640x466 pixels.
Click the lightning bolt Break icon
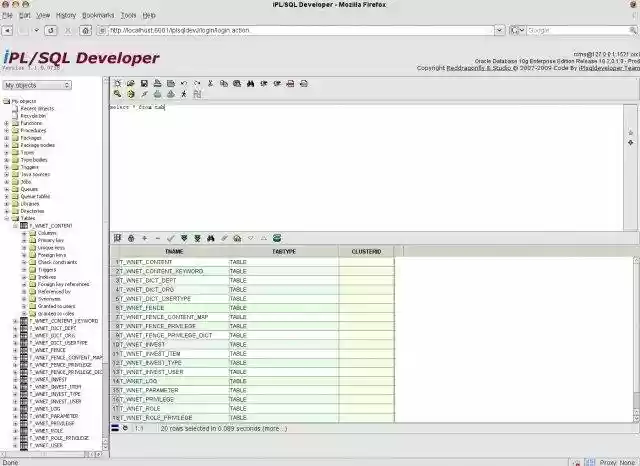[144, 94]
